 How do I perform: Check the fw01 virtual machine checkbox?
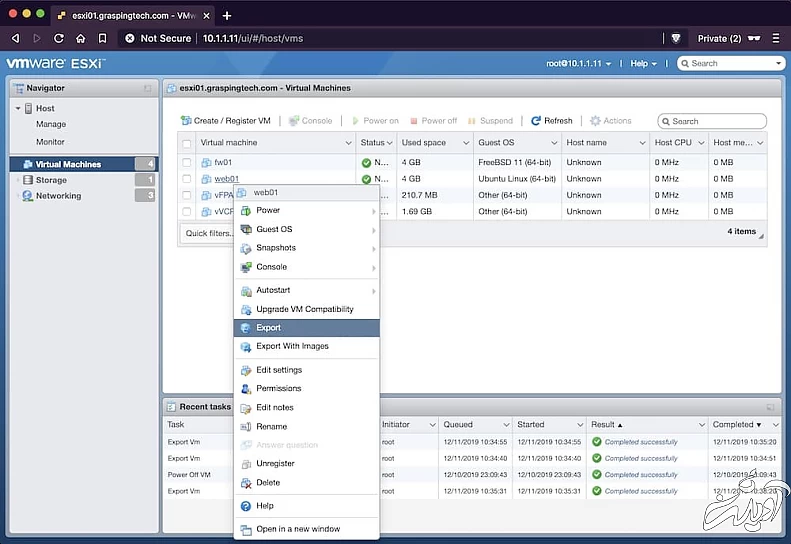tap(187, 163)
